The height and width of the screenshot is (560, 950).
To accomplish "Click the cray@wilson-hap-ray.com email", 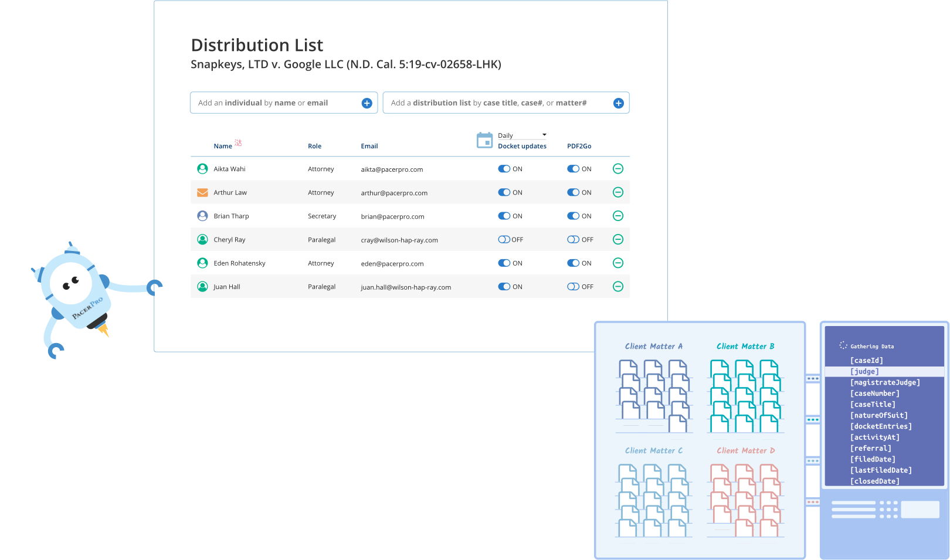I will [399, 240].
